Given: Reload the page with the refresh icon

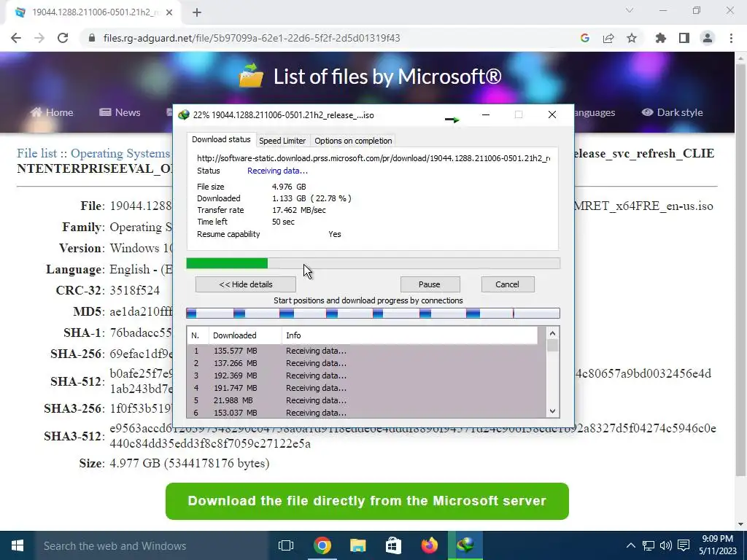Looking at the screenshot, I should 63,38.
